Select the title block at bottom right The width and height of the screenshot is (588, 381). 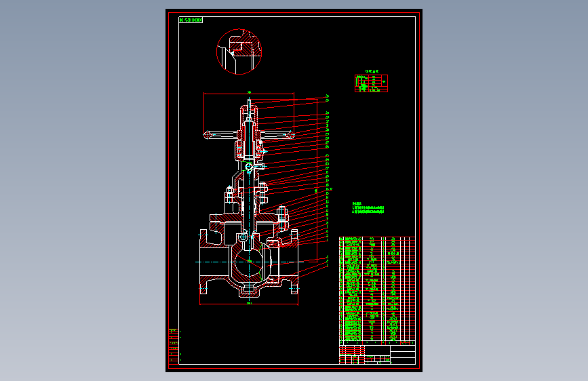[x=377, y=355]
